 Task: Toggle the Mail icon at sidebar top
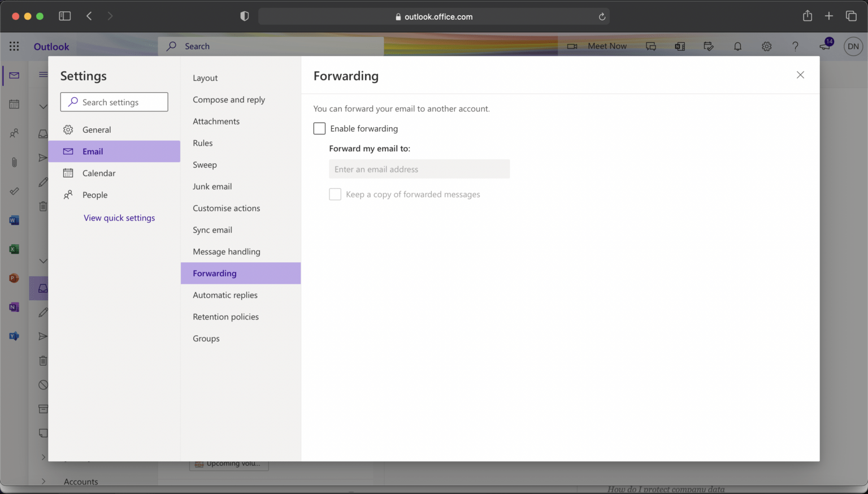pyautogui.click(x=14, y=75)
